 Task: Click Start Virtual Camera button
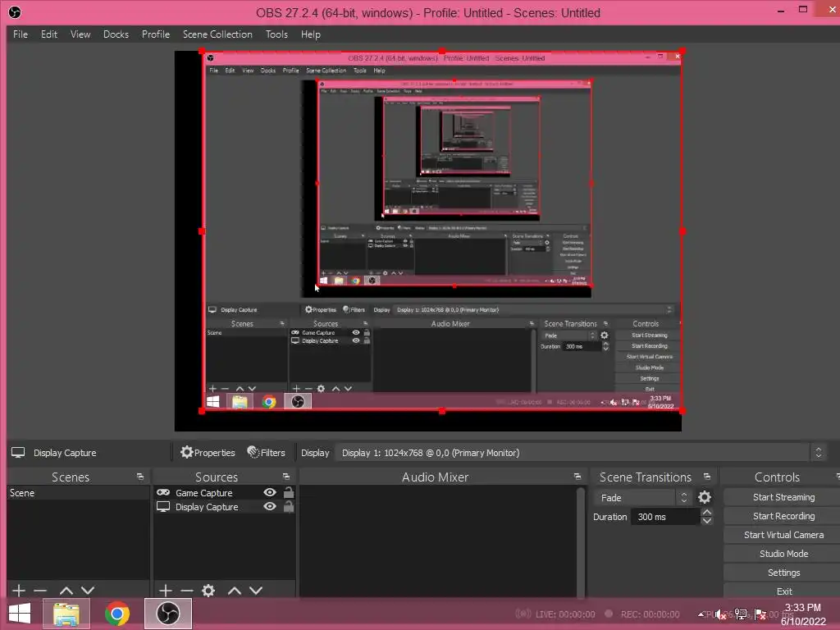(x=783, y=535)
